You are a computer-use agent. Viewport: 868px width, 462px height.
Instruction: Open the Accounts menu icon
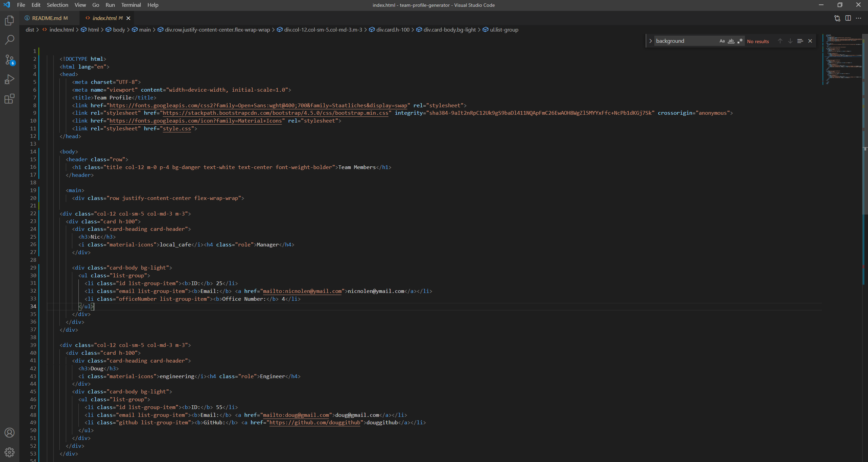pyautogui.click(x=9, y=432)
